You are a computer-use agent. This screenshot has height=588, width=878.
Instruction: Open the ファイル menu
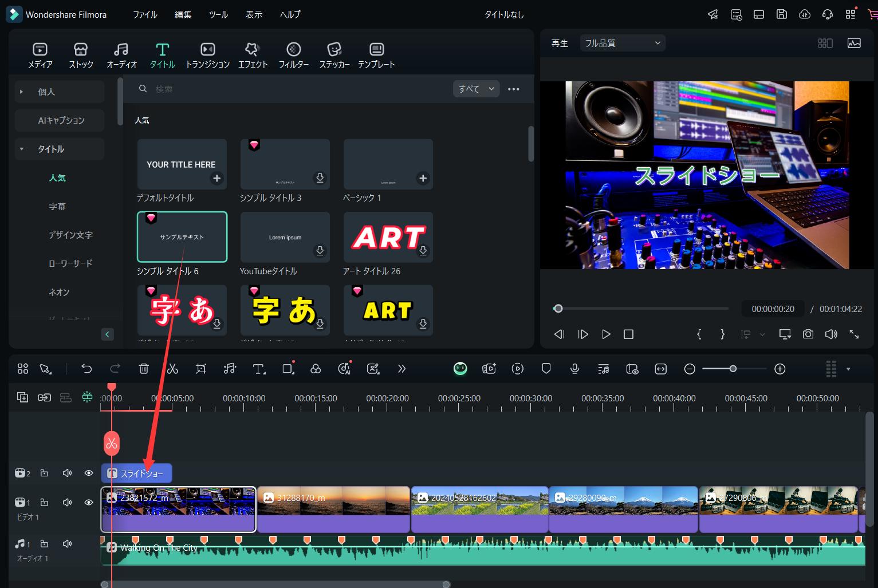[x=145, y=14]
